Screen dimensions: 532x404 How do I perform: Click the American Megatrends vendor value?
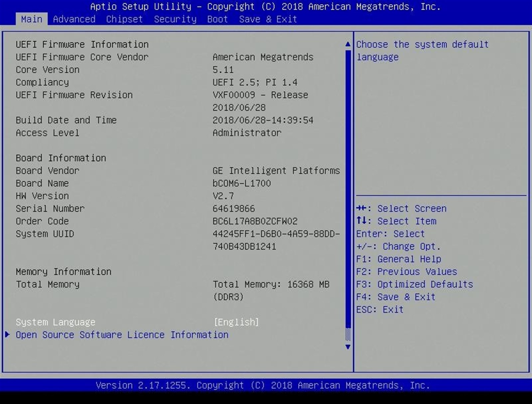tap(263, 57)
